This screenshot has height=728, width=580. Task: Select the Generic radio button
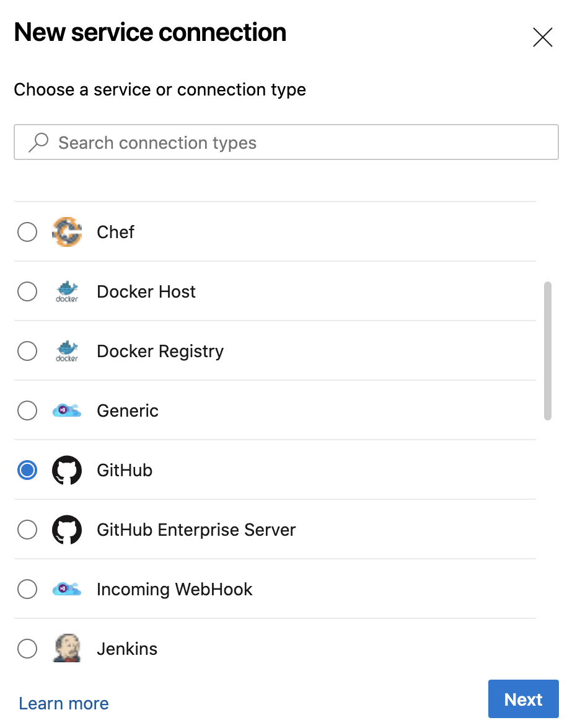(x=27, y=411)
